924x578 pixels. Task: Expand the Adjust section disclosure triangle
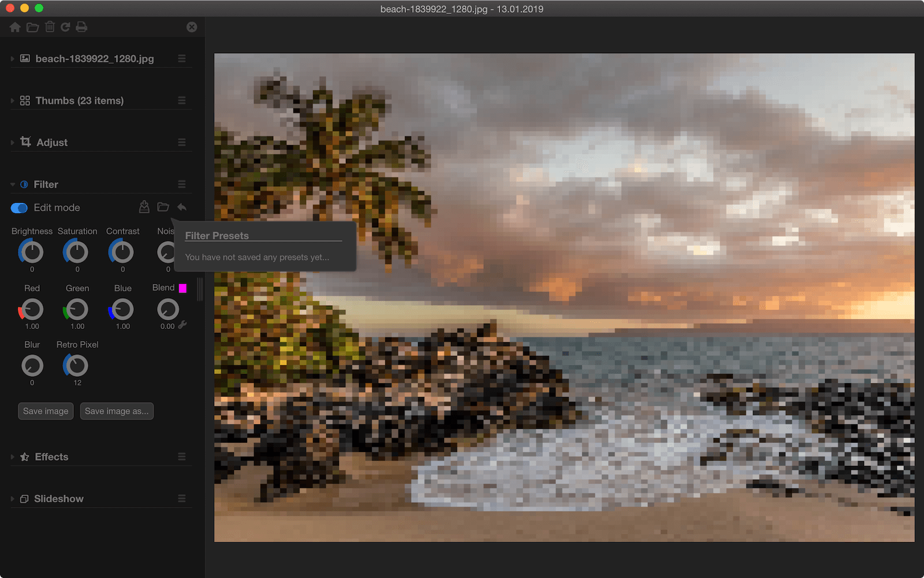[x=12, y=142]
